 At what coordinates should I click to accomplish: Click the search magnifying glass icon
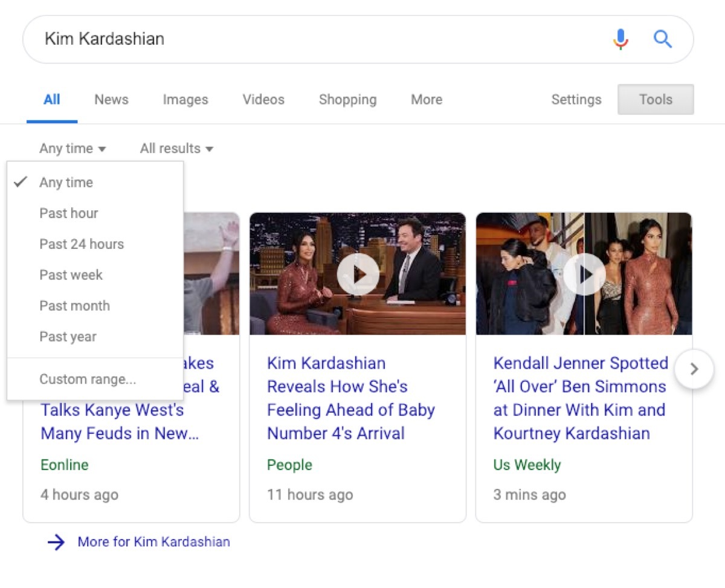(663, 39)
